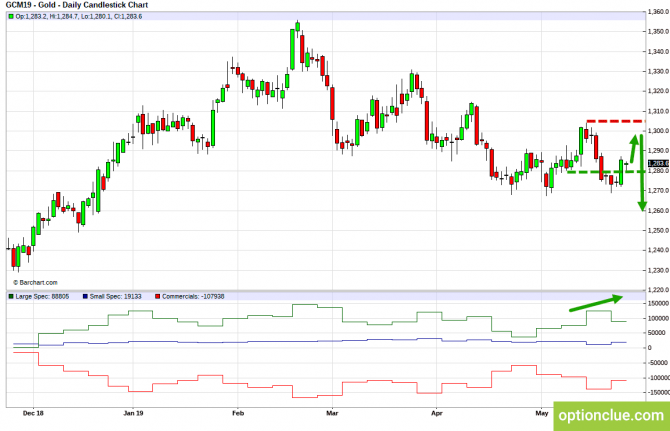Screen dimensions: 670x431
Task: Click the 'May' date axis label
Action: 542,413
